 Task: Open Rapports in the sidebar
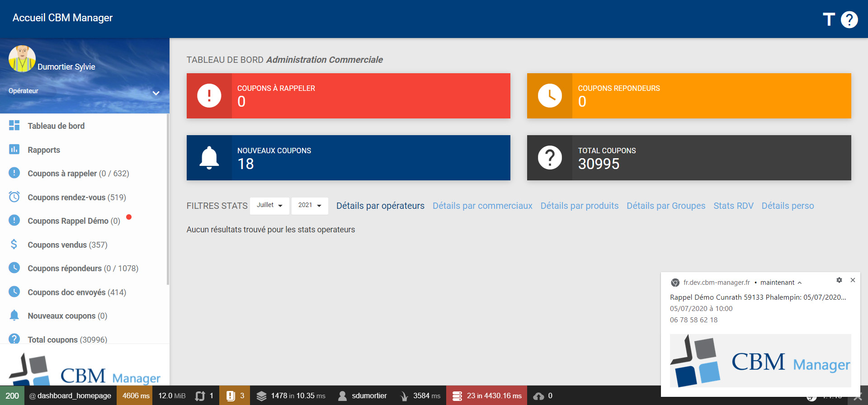44,150
